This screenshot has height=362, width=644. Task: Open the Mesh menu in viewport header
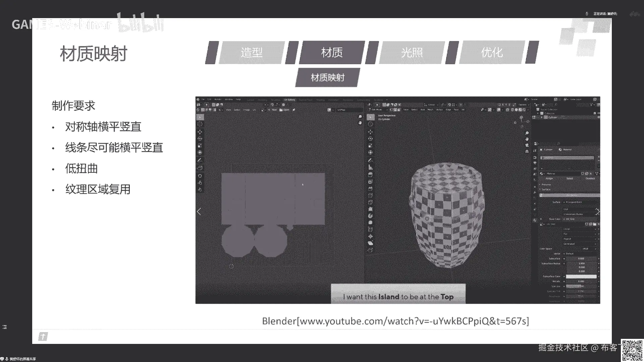[x=431, y=110]
